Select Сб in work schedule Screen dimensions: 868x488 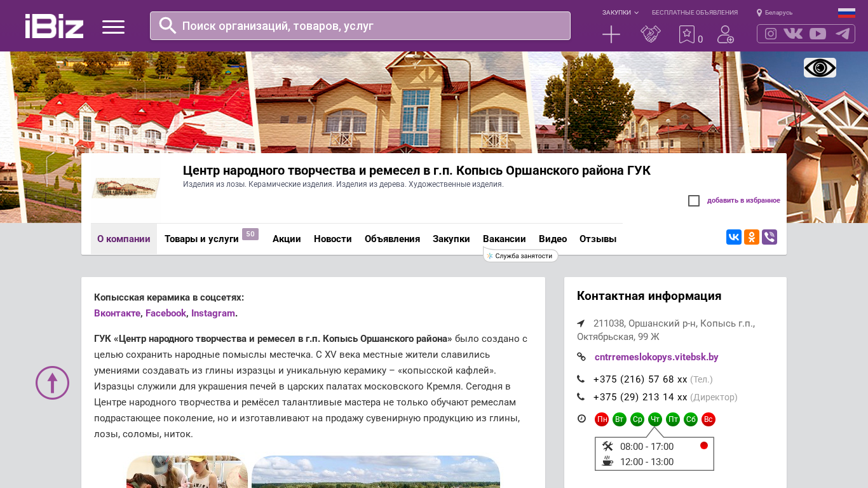tap(691, 419)
